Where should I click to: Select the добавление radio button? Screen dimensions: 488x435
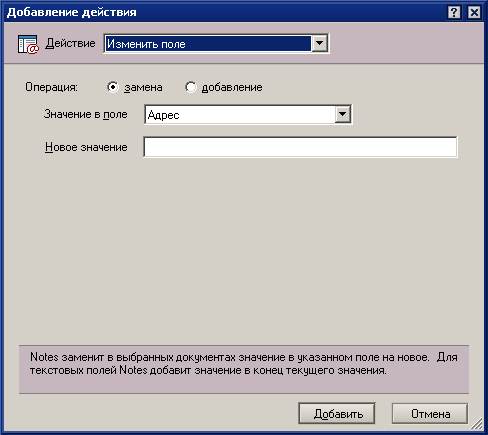click(191, 87)
